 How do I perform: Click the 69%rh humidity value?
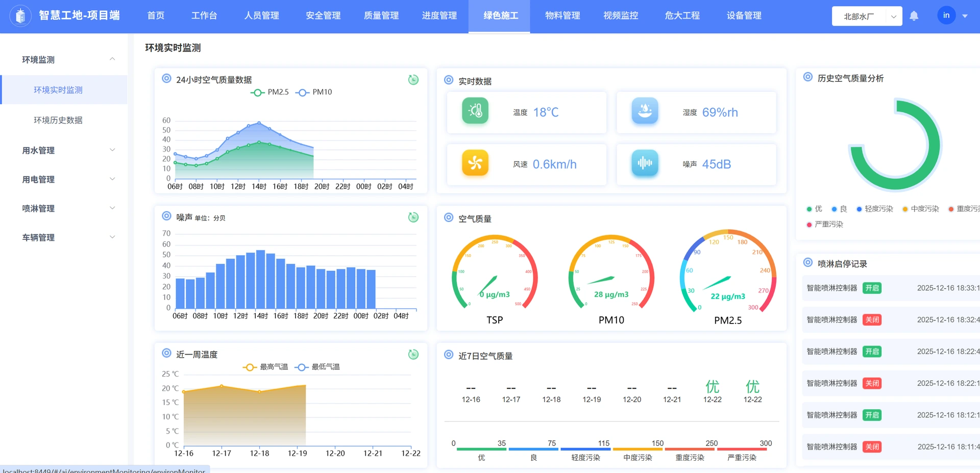[720, 112]
